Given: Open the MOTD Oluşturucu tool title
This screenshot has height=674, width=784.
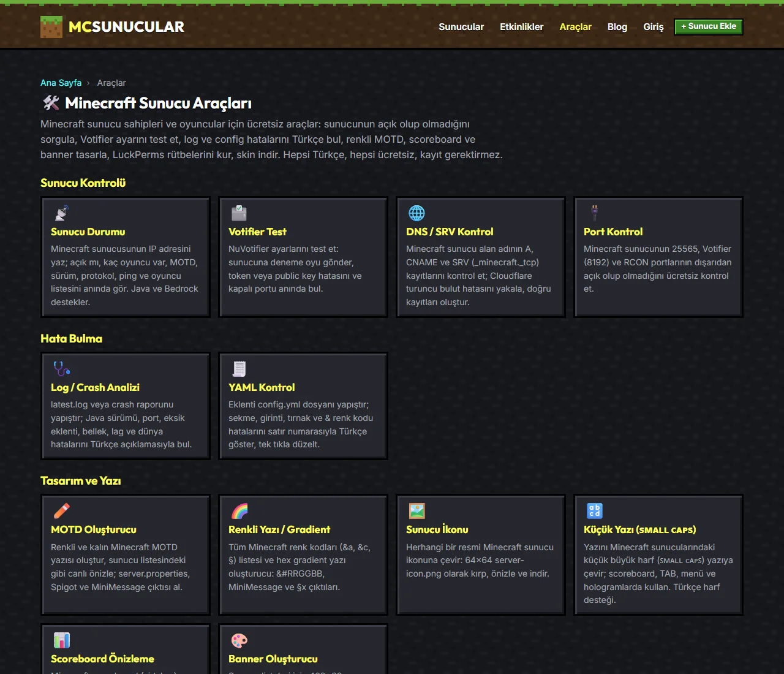Looking at the screenshot, I should 94,529.
